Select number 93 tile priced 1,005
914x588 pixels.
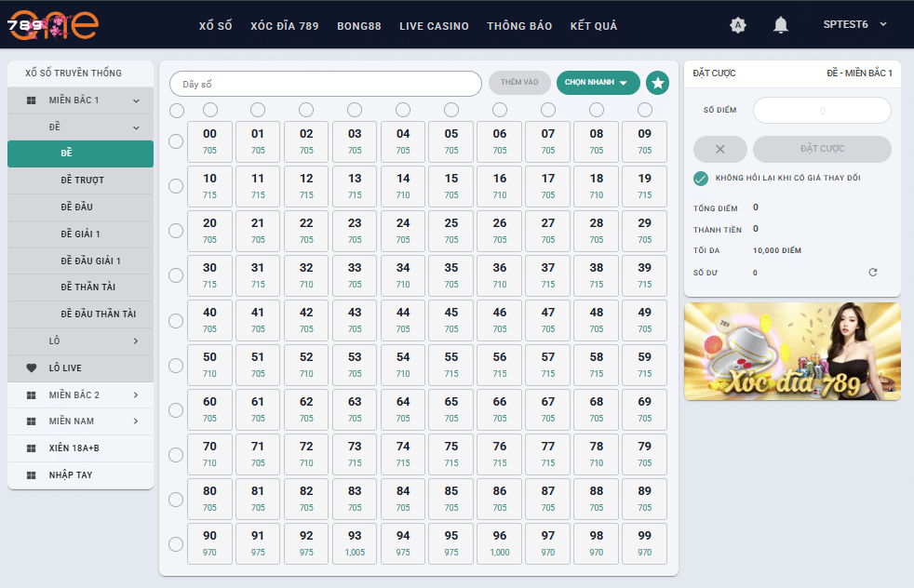point(355,543)
